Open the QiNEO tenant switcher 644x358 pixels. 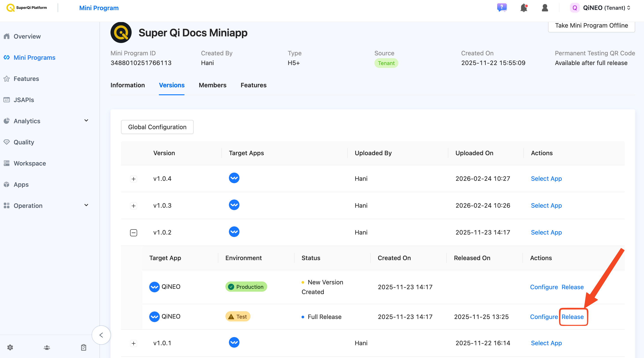[x=600, y=7]
